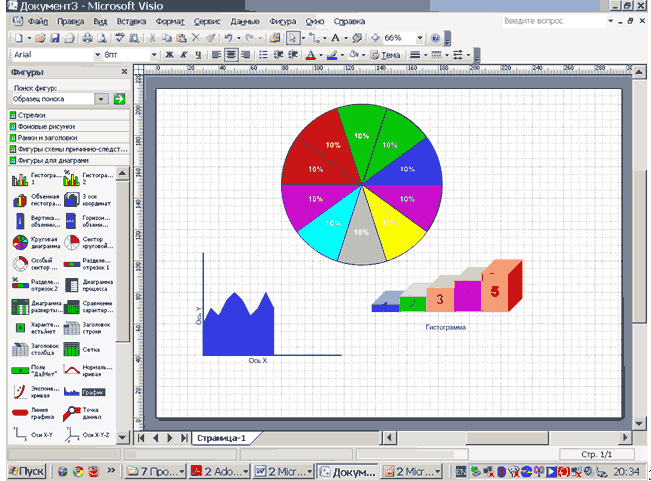Cut selection with scissors icon
Viewport: 651px width, 481px height.
[152, 38]
